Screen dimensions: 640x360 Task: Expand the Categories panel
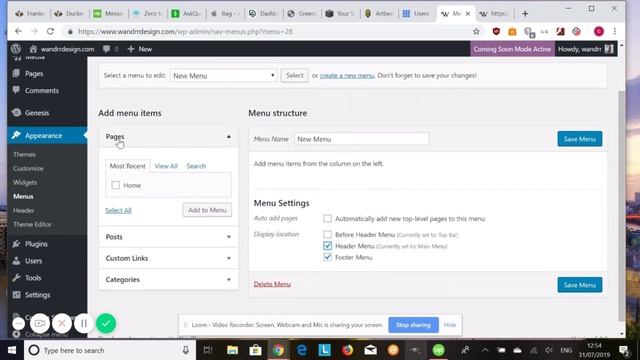tap(168, 280)
